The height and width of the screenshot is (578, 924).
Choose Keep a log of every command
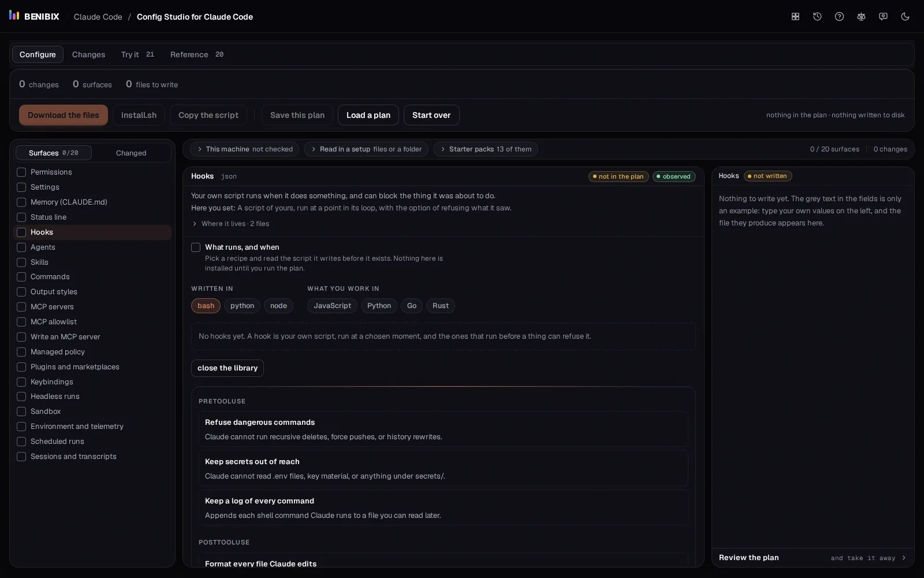click(x=443, y=508)
